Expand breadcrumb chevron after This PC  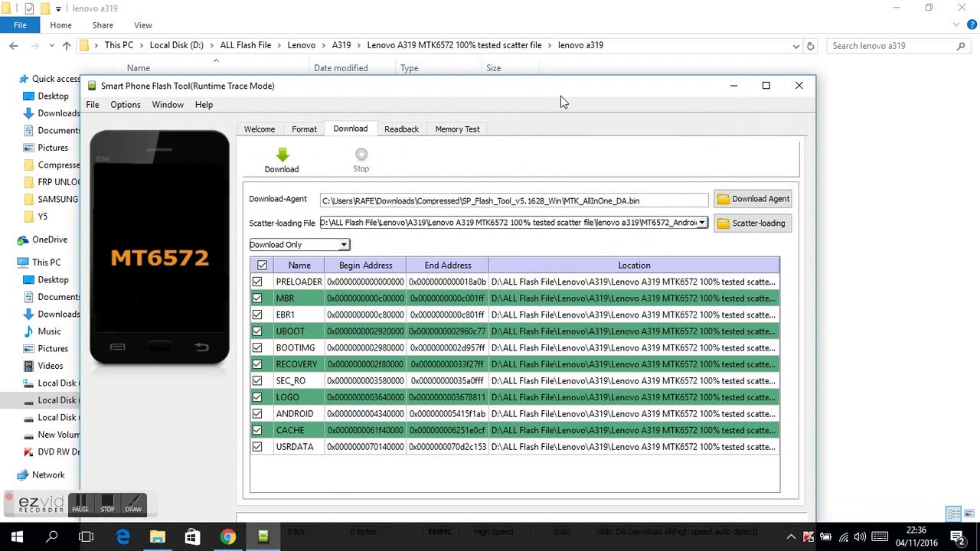point(142,45)
